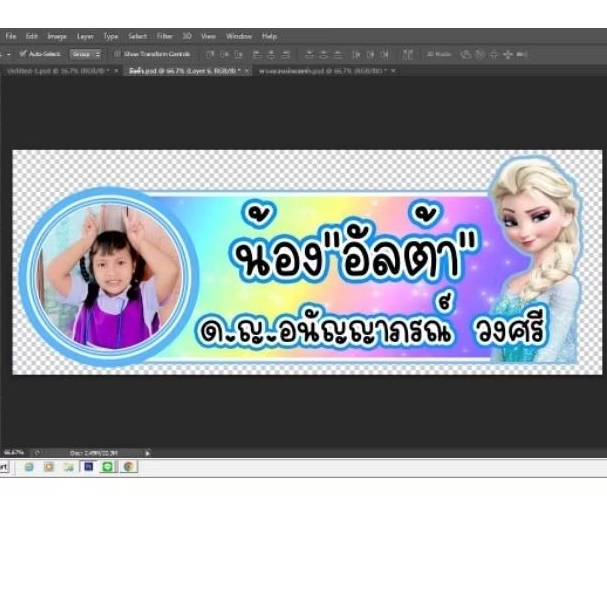Click the Auto-Align Layers icon
This screenshot has width=607, height=607.
coord(408,55)
